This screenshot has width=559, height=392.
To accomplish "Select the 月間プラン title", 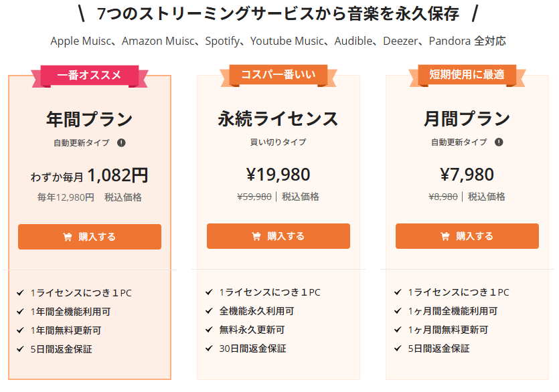I will coord(467,118).
